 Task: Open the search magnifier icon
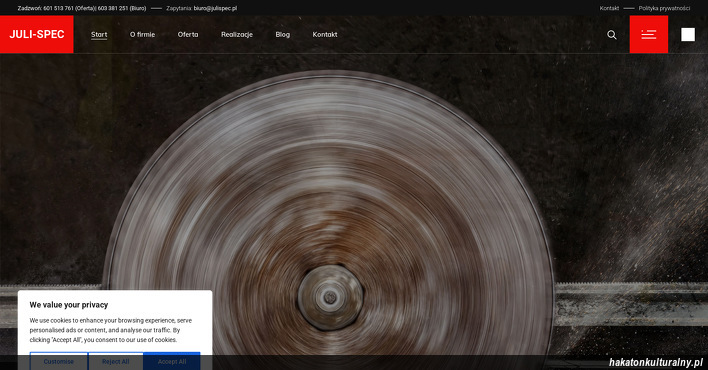click(x=612, y=35)
